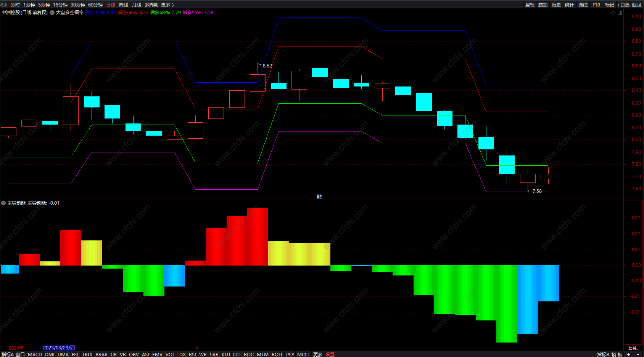
Task: Expand the 主导动能 indicator dropdown
Action: (3, 203)
